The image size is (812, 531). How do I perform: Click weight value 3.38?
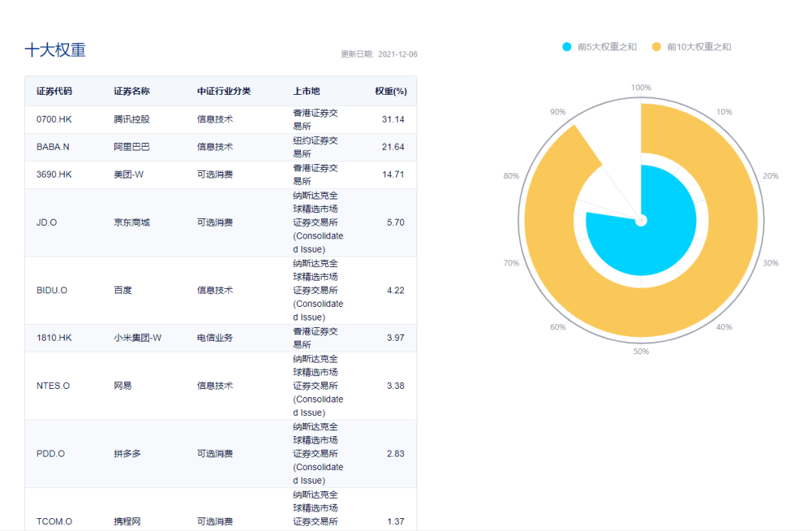395,386
